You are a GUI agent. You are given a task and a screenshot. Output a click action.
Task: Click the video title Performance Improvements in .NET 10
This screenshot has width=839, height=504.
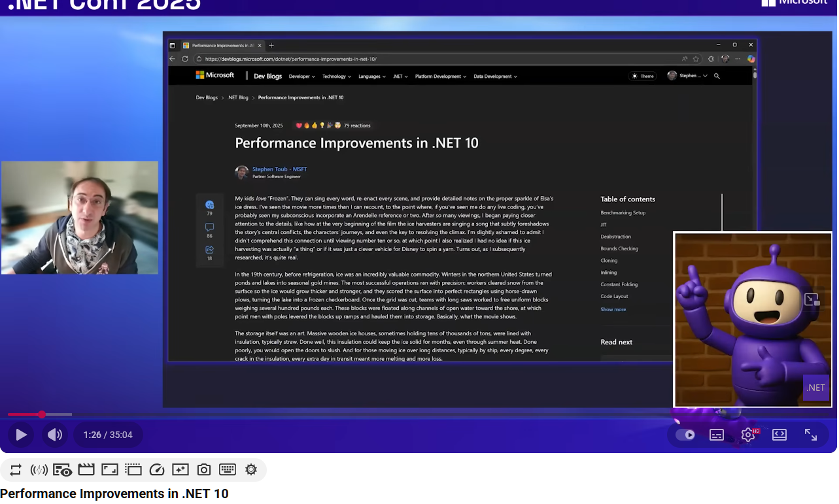point(114,494)
